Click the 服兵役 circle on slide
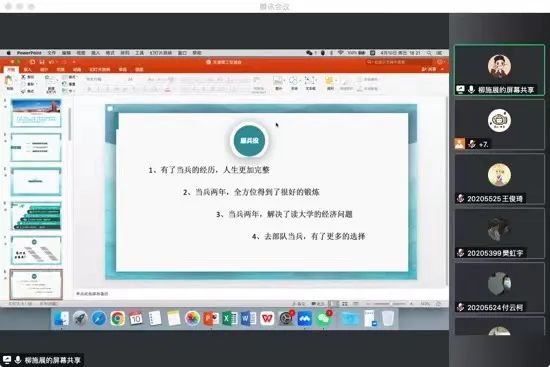This screenshot has height=367, width=550. 249,141
